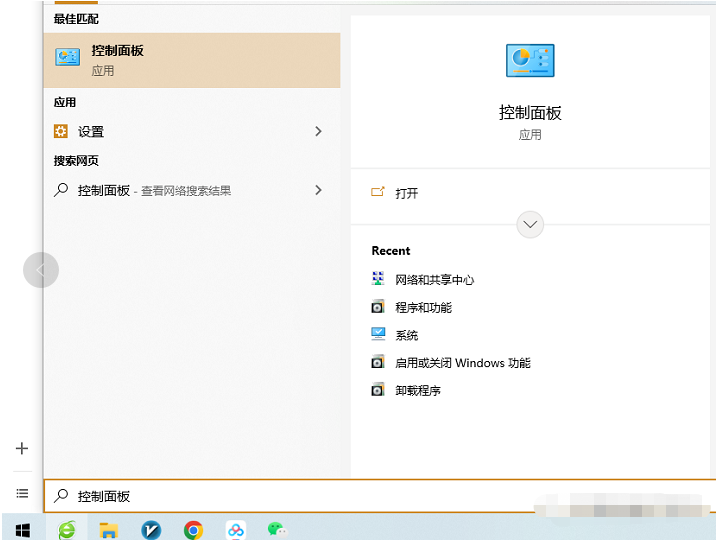
Task: Open recent item 网络和共享中心
Action: click(x=434, y=279)
